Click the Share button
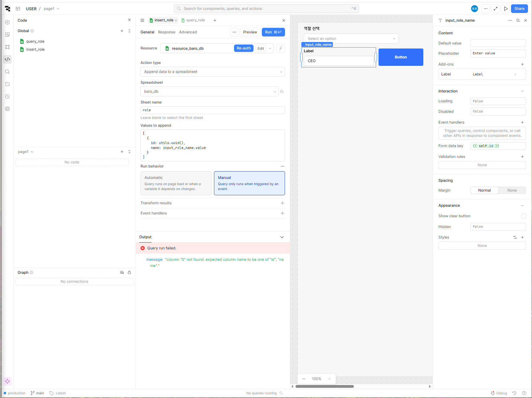Image resolution: width=532 pixels, height=398 pixels. tap(519, 9)
